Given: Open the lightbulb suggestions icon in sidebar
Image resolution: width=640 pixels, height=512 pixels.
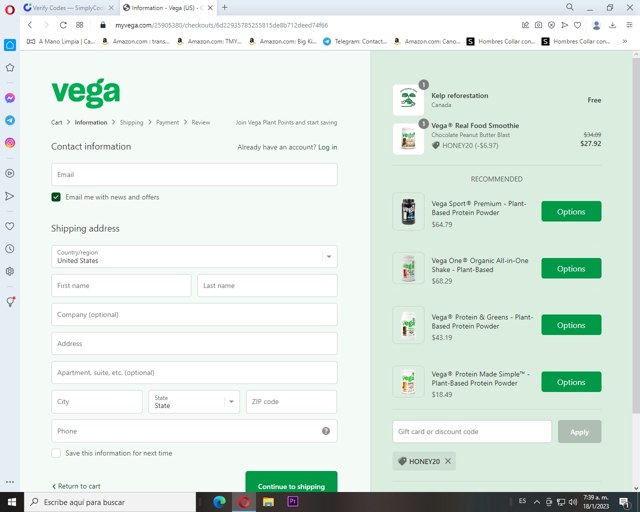Looking at the screenshot, I should point(10,302).
